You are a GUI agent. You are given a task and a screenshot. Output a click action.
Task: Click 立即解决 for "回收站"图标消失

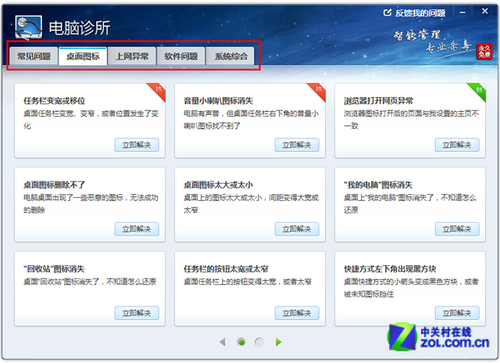[137, 313]
